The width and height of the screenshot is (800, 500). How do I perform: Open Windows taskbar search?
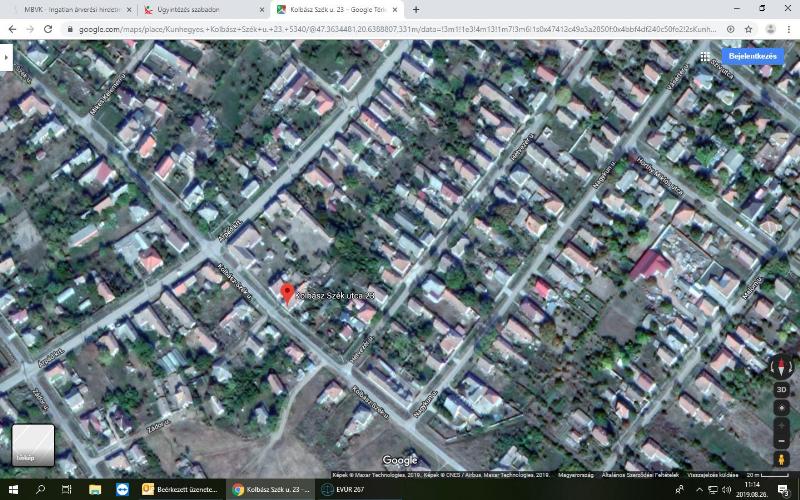click(x=40, y=490)
